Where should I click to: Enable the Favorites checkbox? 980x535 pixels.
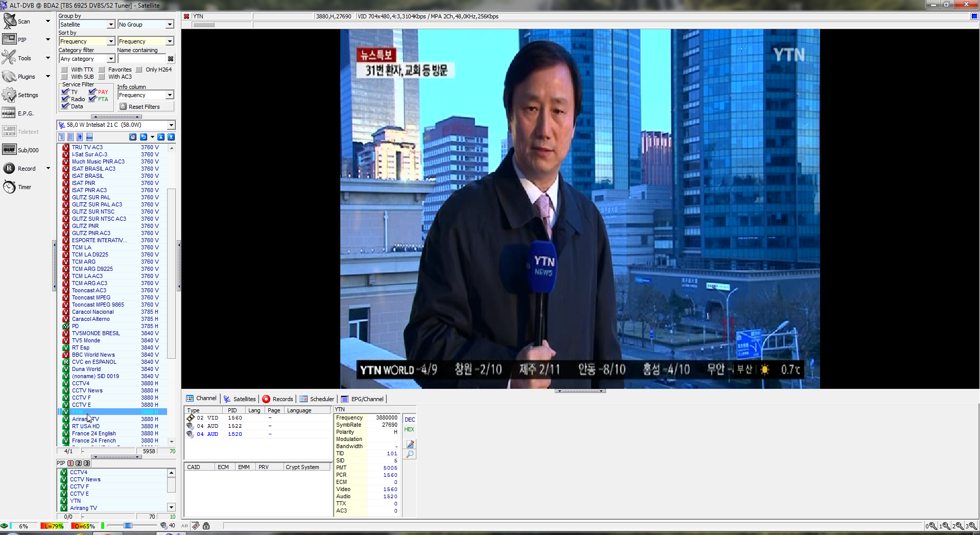pos(102,69)
